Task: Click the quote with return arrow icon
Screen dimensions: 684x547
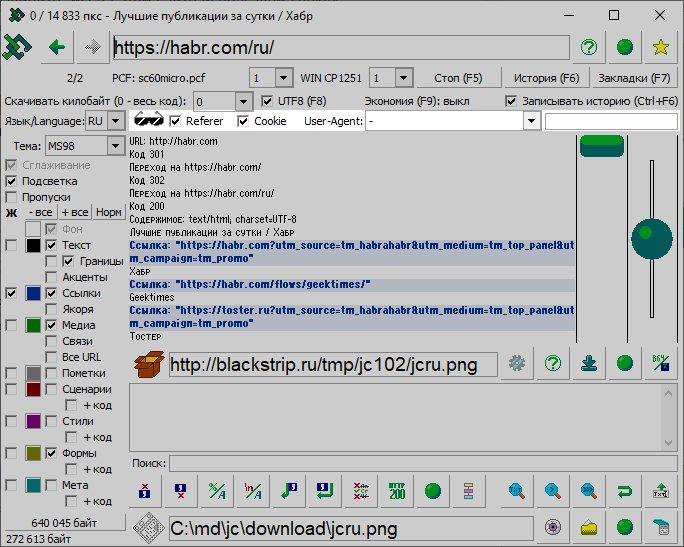Action: (x=325, y=491)
